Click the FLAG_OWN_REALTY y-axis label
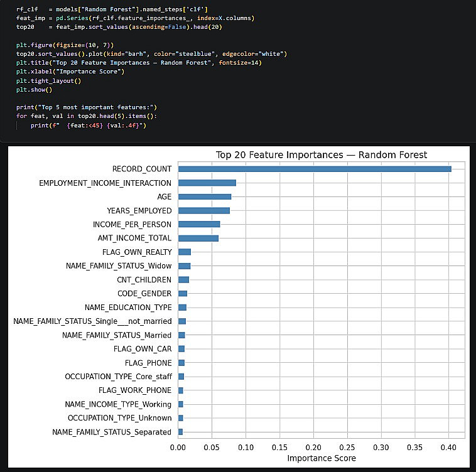Image resolution: width=476 pixels, height=472 pixels. tap(137, 252)
